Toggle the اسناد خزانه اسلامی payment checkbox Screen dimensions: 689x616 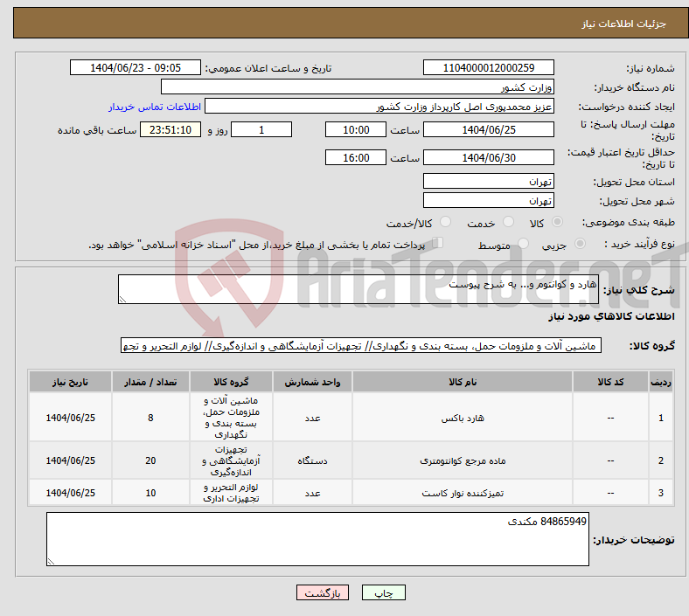[x=438, y=243]
